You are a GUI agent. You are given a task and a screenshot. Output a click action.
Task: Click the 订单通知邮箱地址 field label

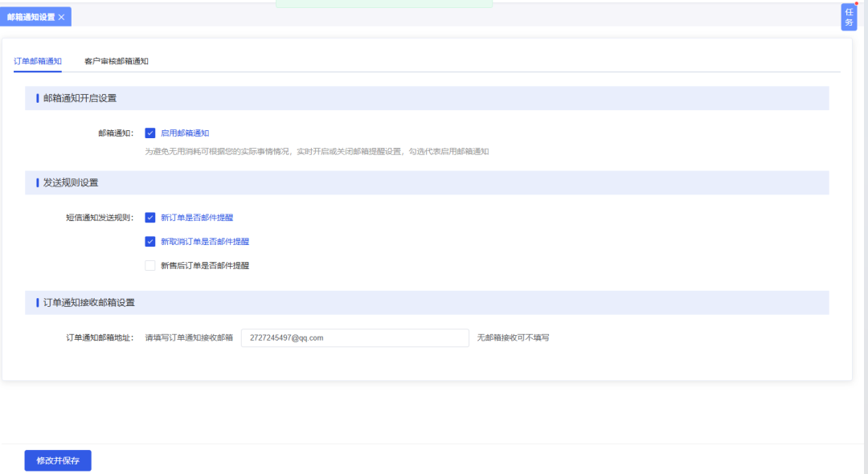coord(100,338)
